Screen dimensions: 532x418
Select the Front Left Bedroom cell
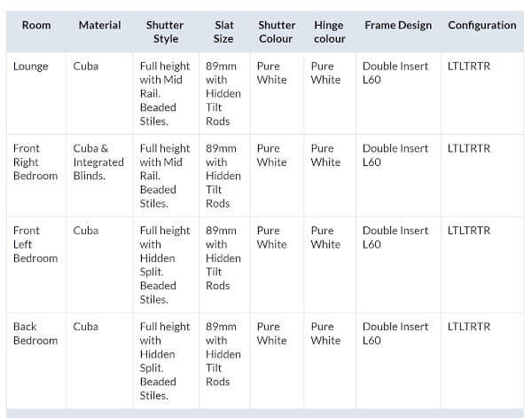35,244
